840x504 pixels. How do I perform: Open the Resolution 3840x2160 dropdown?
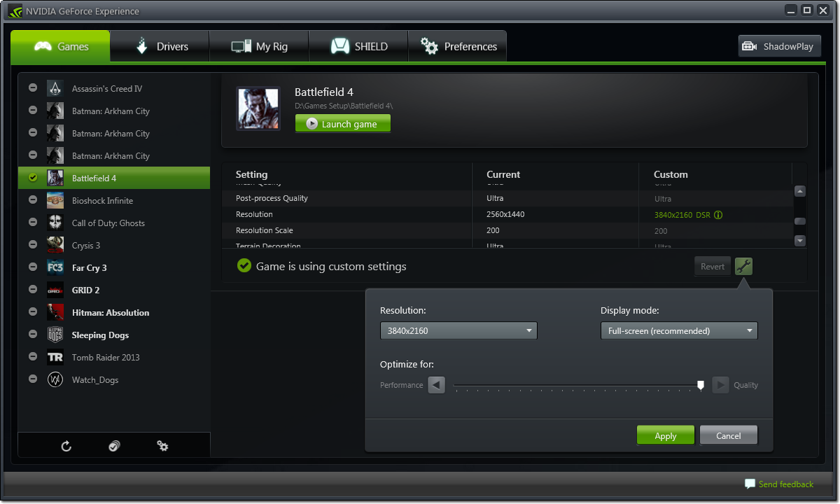pos(458,331)
